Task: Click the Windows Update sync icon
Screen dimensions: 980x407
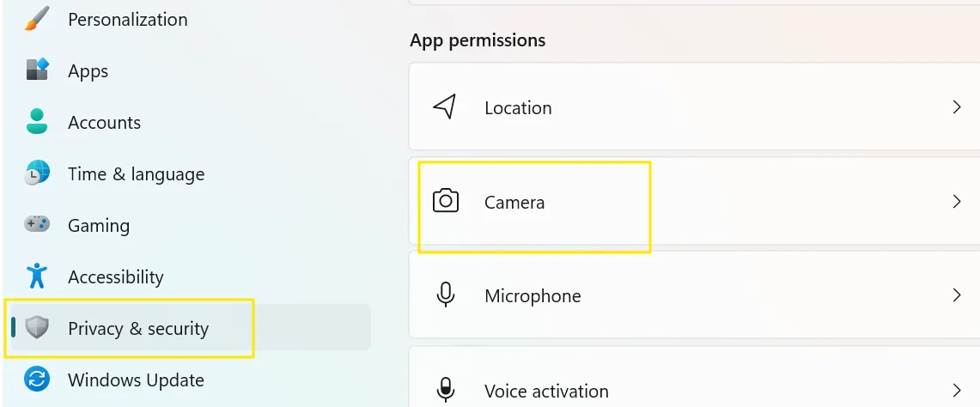Action: (x=37, y=379)
